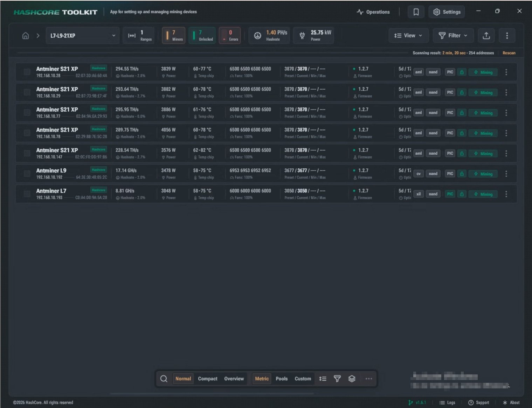The image size is (532, 408).
Task: Click Mining status for 192.168.10.28
Action: pos(483,72)
